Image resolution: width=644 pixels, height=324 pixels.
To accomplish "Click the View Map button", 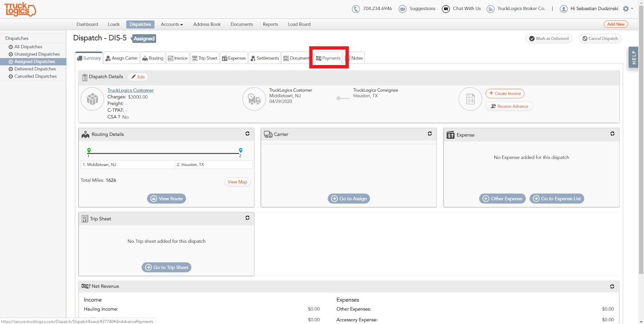I will tap(237, 182).
